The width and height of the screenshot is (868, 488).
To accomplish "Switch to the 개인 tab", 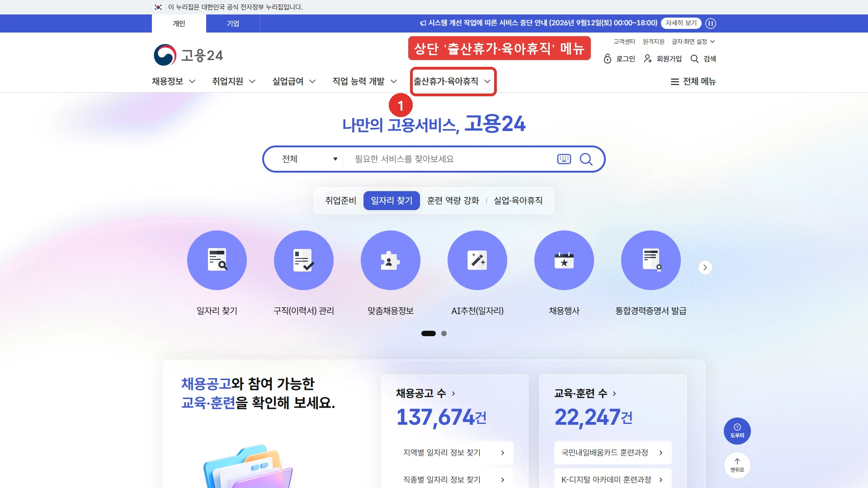I will 179,23.
